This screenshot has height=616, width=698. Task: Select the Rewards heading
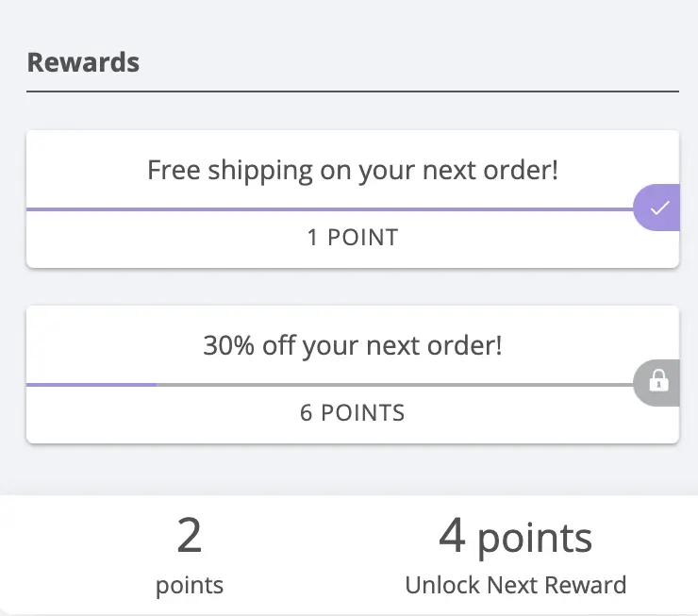[83, 62]
